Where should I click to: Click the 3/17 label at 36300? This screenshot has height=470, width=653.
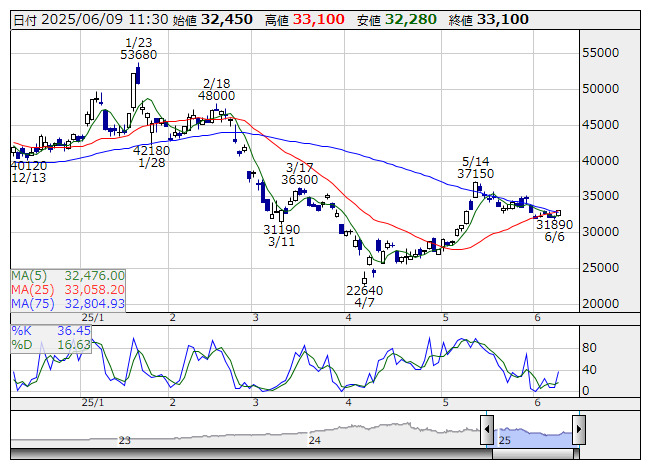[x=300, y=179]
